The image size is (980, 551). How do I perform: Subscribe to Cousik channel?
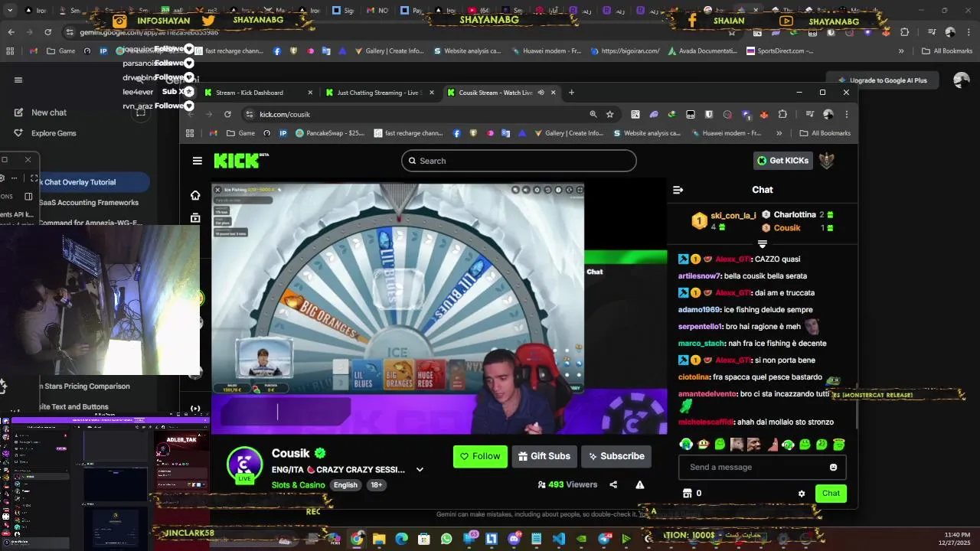[x=616, y=456]
